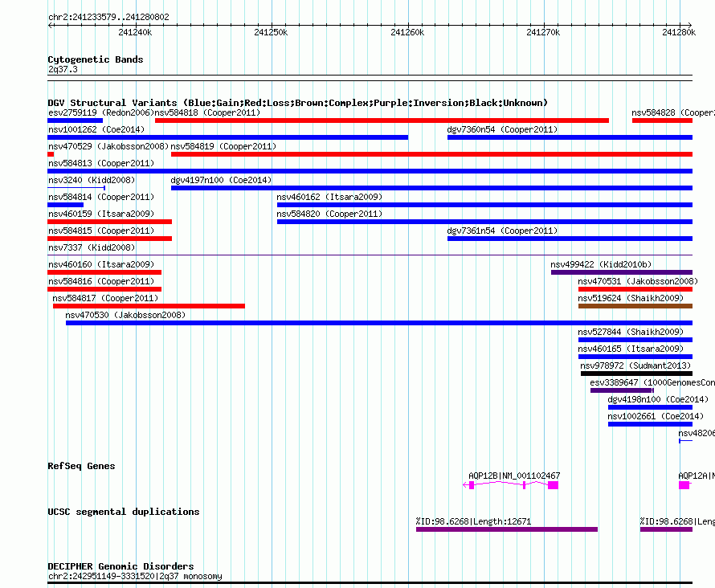Screen dimensions: 715x588
Task: Click nsv584828 red bar beside nsv584818
Action: coord(662,120)
